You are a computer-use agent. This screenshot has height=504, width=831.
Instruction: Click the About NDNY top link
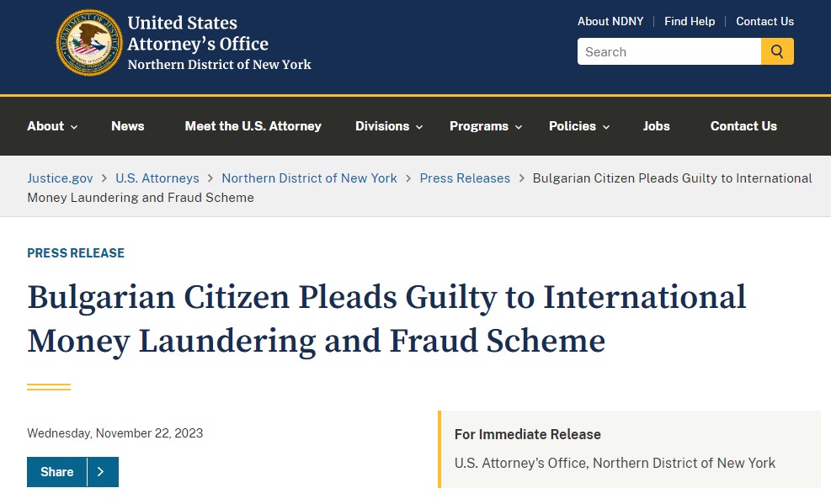point(610,22)
